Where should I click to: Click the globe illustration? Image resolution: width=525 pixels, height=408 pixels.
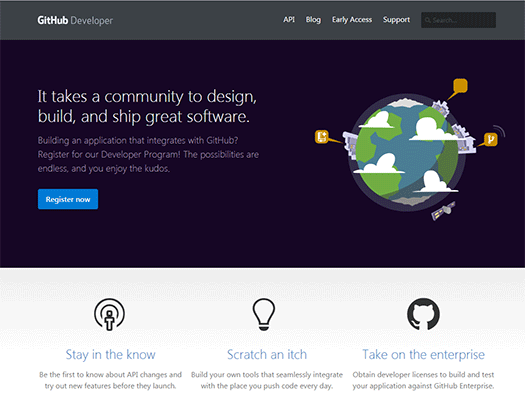[x=407, y=152]
